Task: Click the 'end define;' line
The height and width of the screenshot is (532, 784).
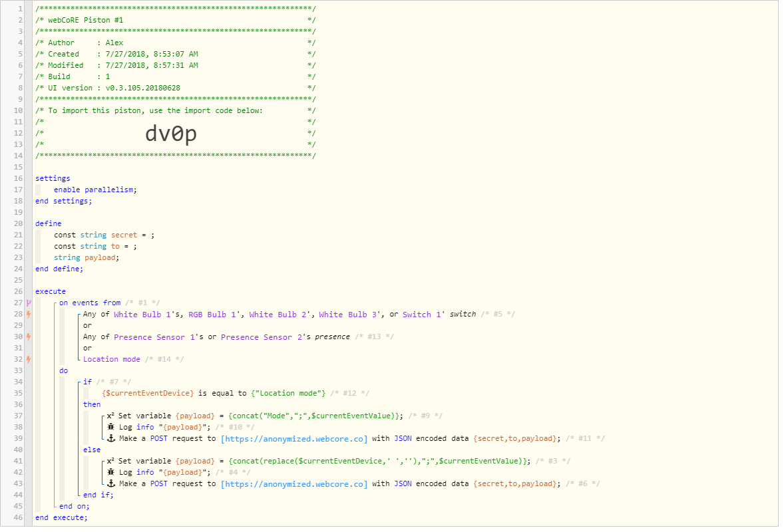Action: pos(59,269)
